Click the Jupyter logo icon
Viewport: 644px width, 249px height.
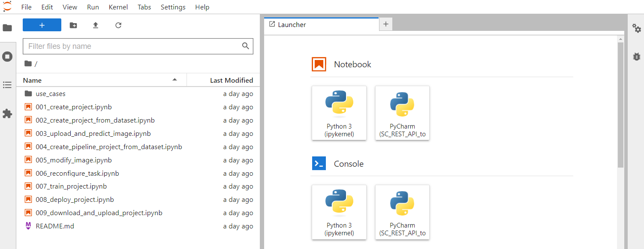point(7,6)
